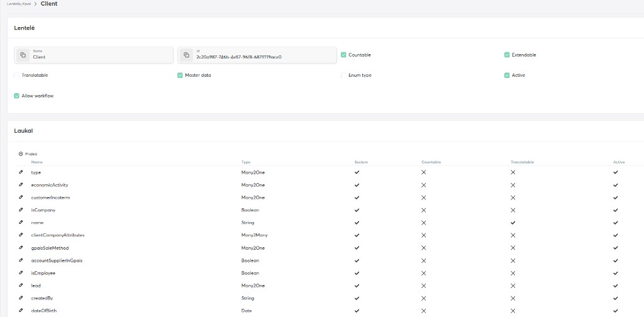Screen dimensions: 644x317
Task: Click the plus icon beside Pridėti
Action: (x=21, y=154)
